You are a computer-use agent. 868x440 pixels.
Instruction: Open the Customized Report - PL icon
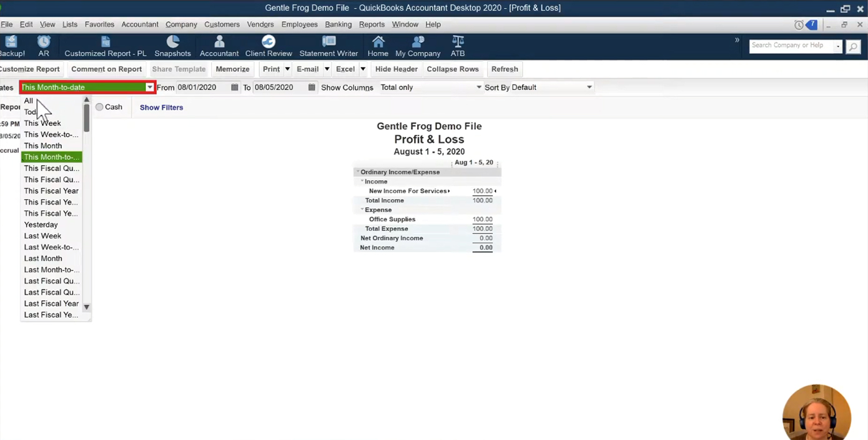106,46
